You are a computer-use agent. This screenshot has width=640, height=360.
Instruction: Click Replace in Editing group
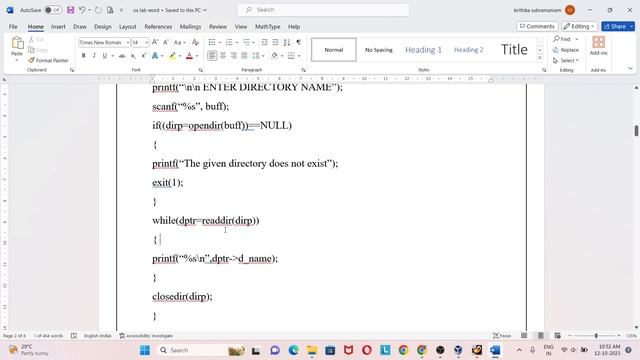[565, 50]
